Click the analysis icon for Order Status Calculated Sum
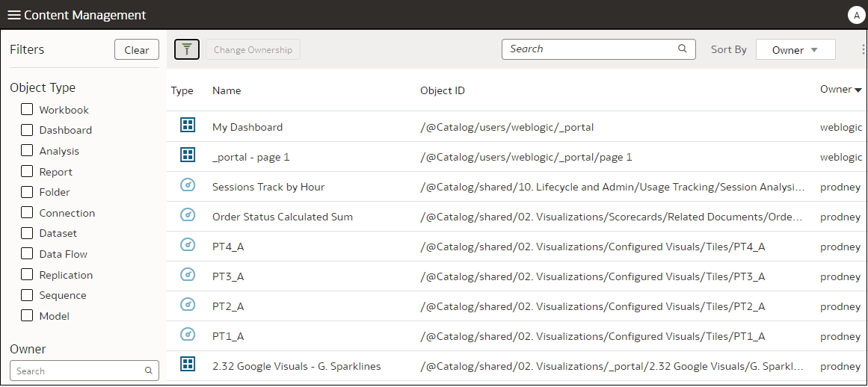868x387 pixels. 188,216
